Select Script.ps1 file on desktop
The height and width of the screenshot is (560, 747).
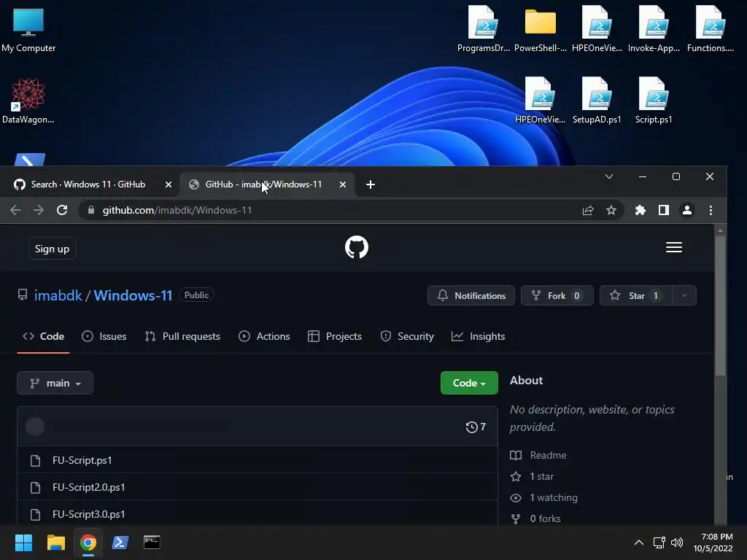[654, 101]
